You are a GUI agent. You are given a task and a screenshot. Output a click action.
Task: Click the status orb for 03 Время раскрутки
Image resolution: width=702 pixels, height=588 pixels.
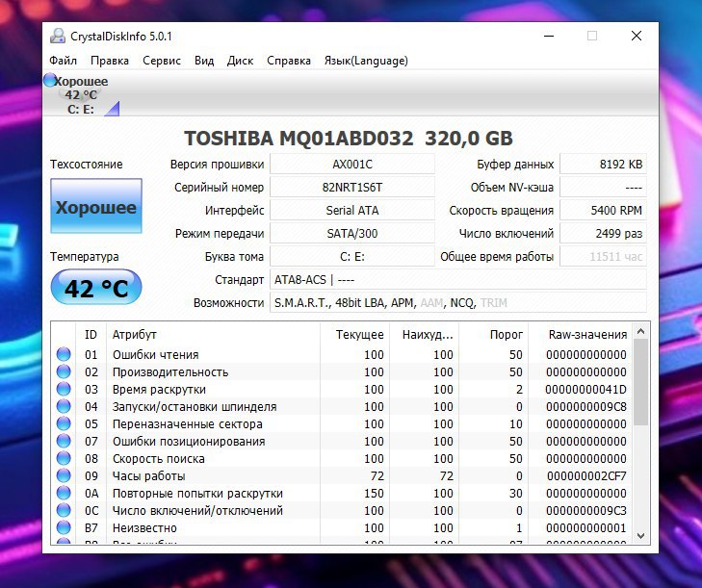point(64,389)
